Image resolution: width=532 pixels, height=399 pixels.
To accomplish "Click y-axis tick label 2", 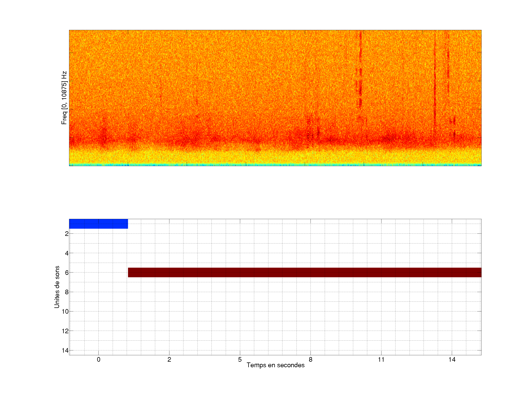I will 67,233.
